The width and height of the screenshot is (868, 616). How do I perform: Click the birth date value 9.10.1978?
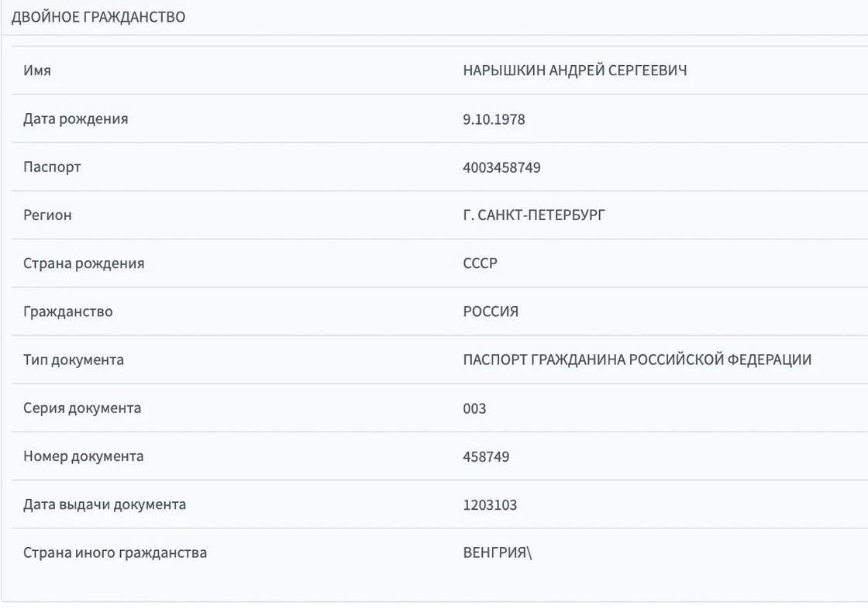(494, 119)
